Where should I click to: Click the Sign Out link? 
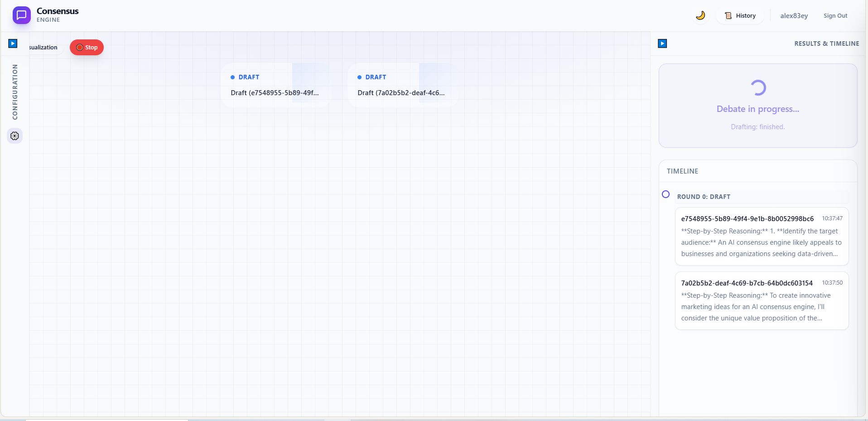[x=835, y=15]
